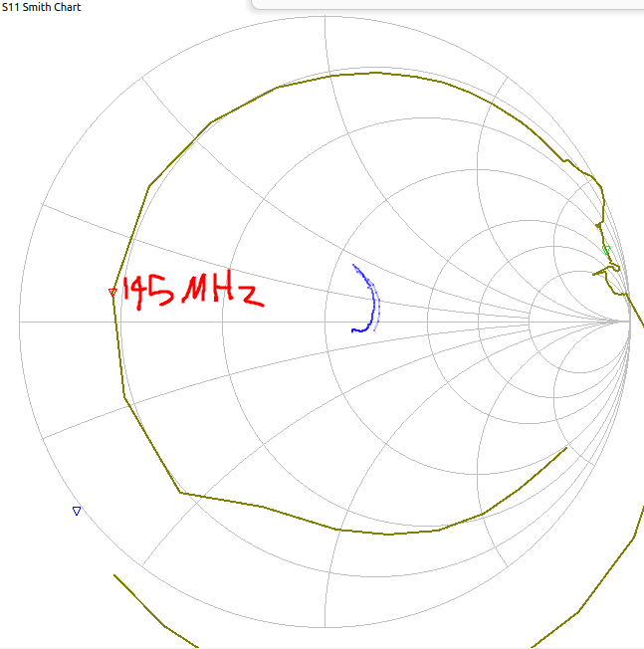Click the short-circuit point at chart's left edge
Image resolution: width=644 pixels, height=649 pixels.
coord(20,323)
